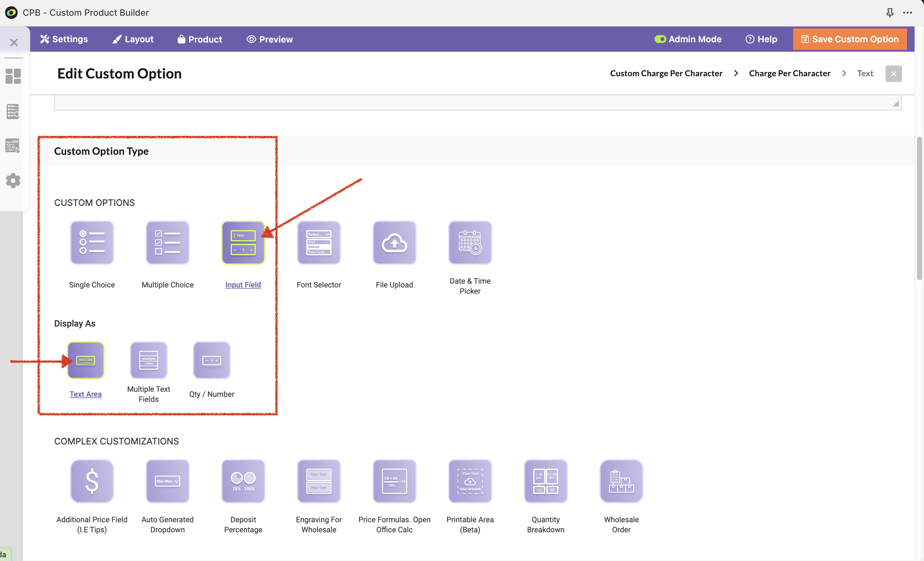Select the Single Choice option icon
924x561 pixels.
(92, 243)
